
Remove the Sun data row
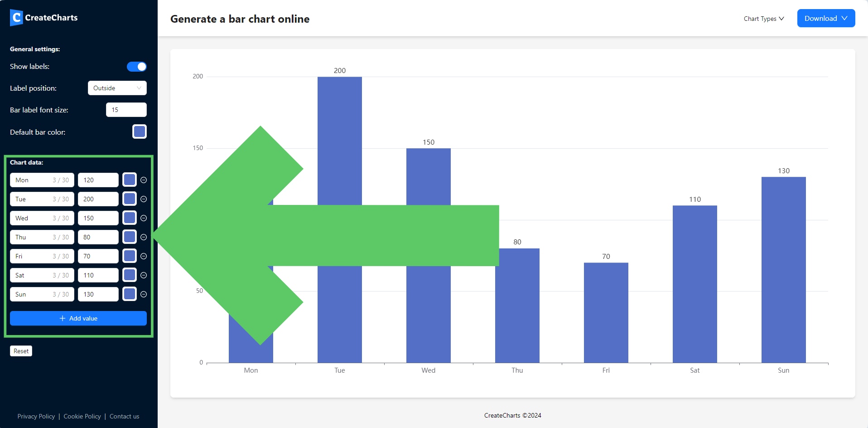click(144, 294)
